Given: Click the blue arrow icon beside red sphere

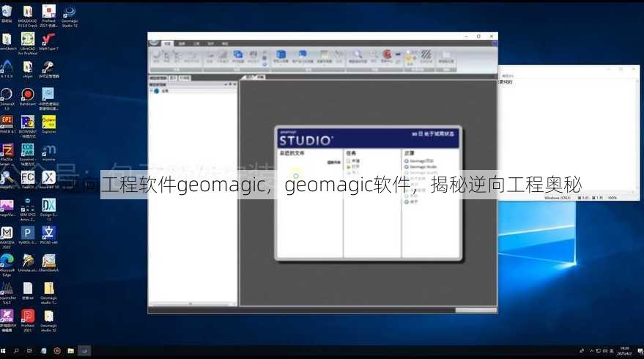Looking at the screenshot, I should (x=398, y=53).
